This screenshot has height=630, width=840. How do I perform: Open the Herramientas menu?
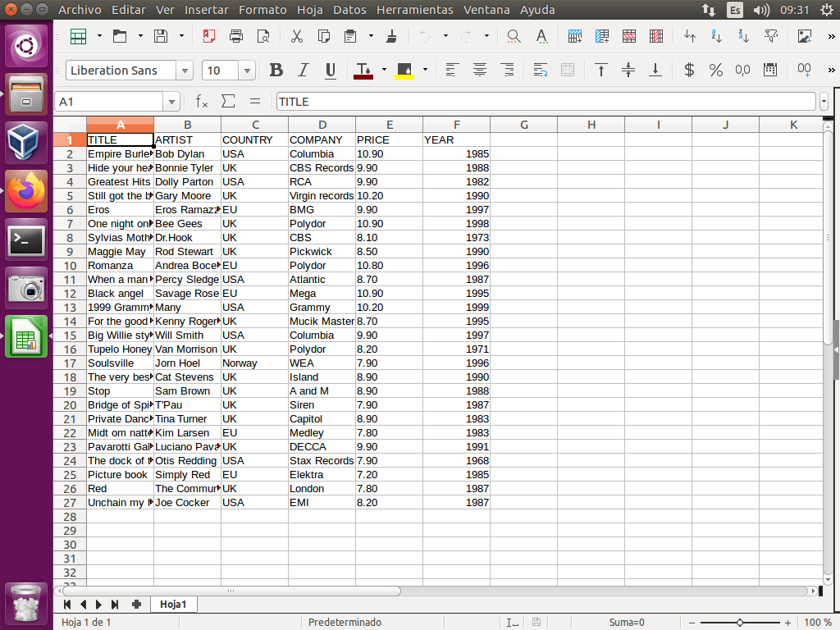414,10
